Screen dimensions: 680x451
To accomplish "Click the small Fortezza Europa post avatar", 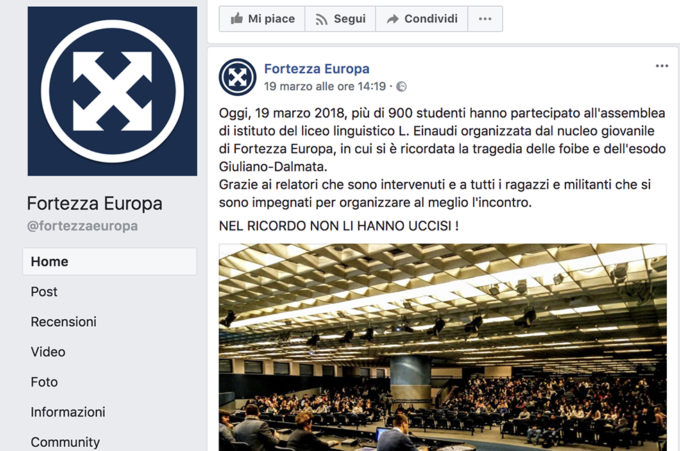I will coord(237,77).
